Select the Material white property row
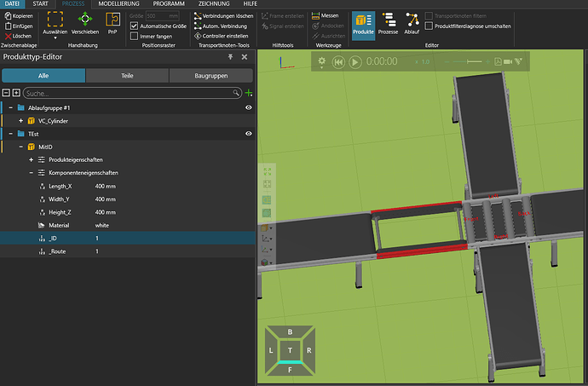This screenshot has height=386, width=588. point(128,225)
